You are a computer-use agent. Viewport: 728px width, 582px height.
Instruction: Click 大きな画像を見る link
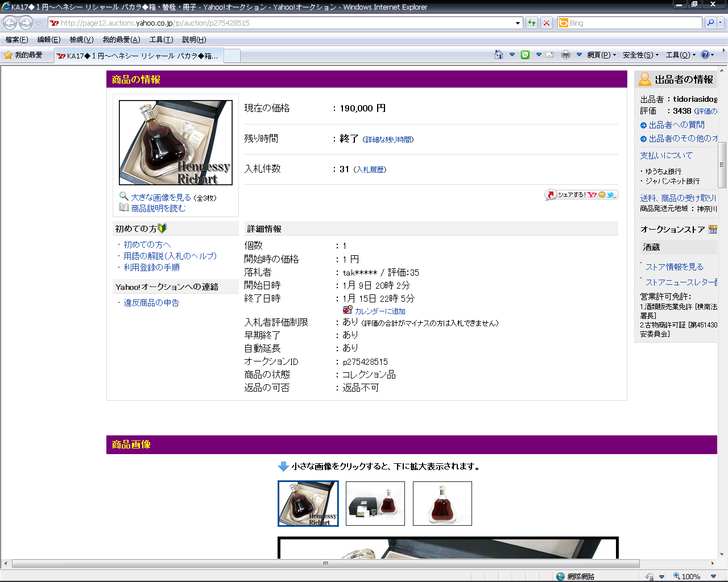pos(161,197)
